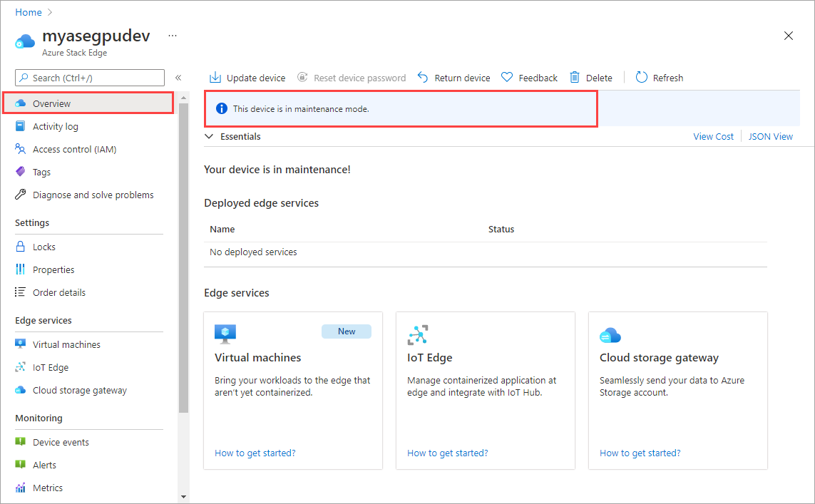Select the Virtual machines icon in sidebar
Image resolution: width=815 pixels, height=504 pixels.
[20, 344]
